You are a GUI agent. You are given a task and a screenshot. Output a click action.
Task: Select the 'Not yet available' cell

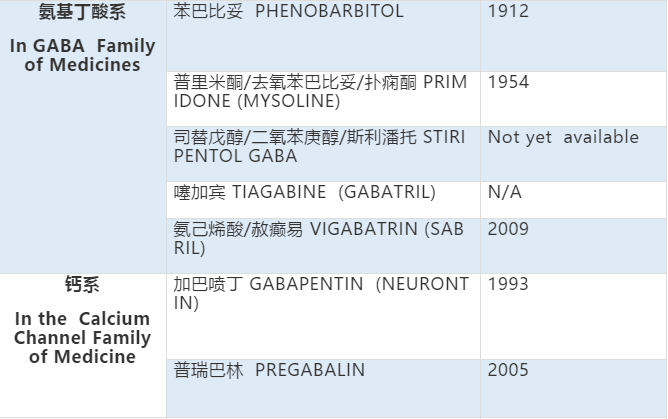tap(563, 138)
